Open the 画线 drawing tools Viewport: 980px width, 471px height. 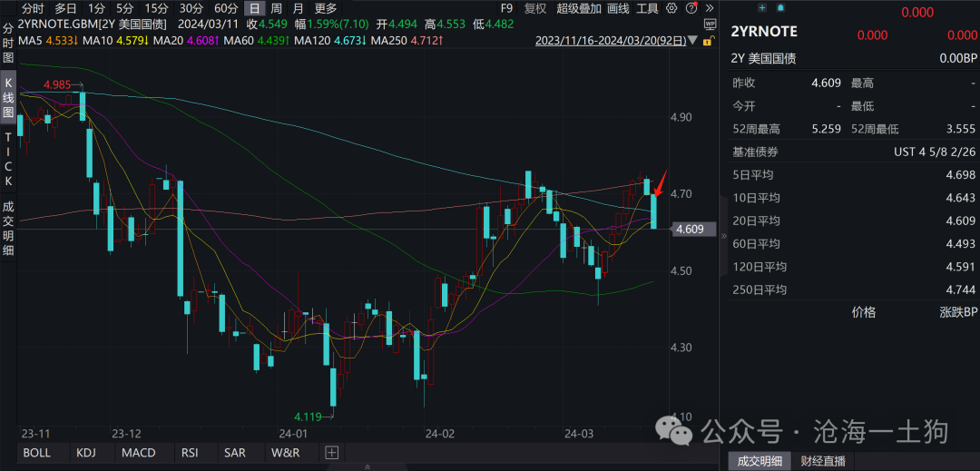618,9
